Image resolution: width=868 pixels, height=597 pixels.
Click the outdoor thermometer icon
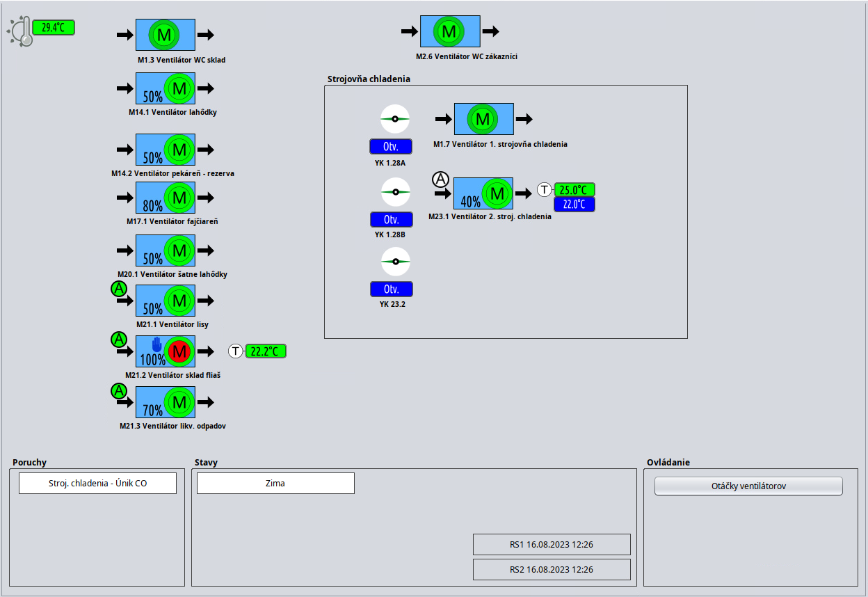click(x=21, y=32)
